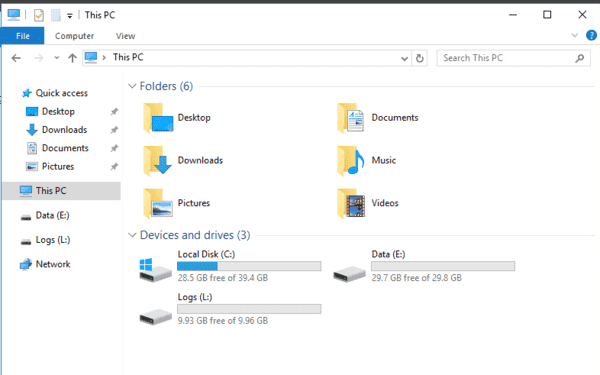Click the '28.5 GB free of 39.4 GB' text
The image size is (600, 375).
223,278
